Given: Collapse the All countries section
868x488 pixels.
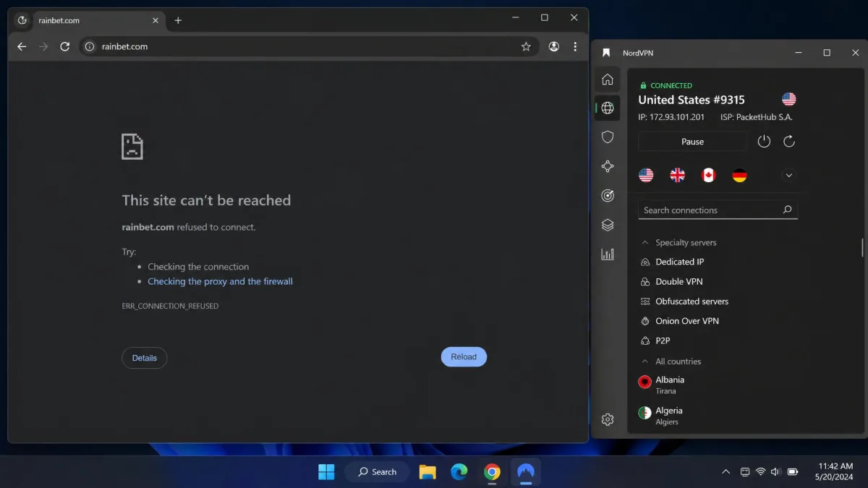Looking at the screenshot, I should tap(645, 361).
